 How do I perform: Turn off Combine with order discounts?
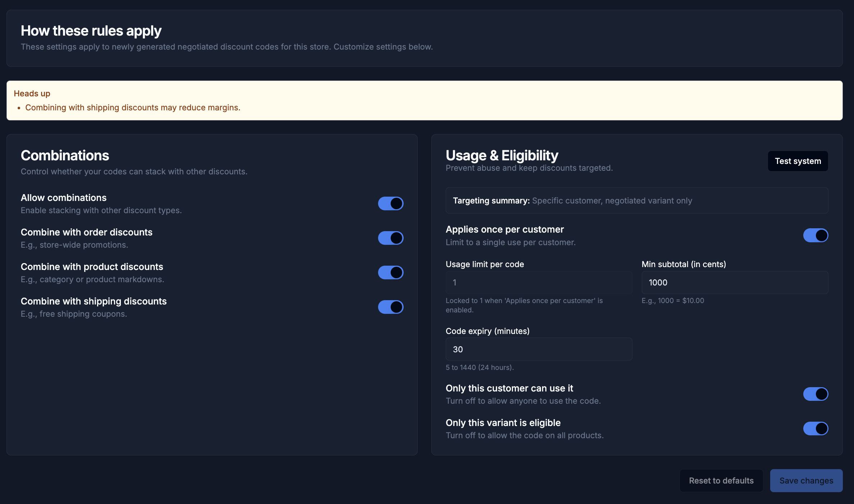[x=391, y=238]
